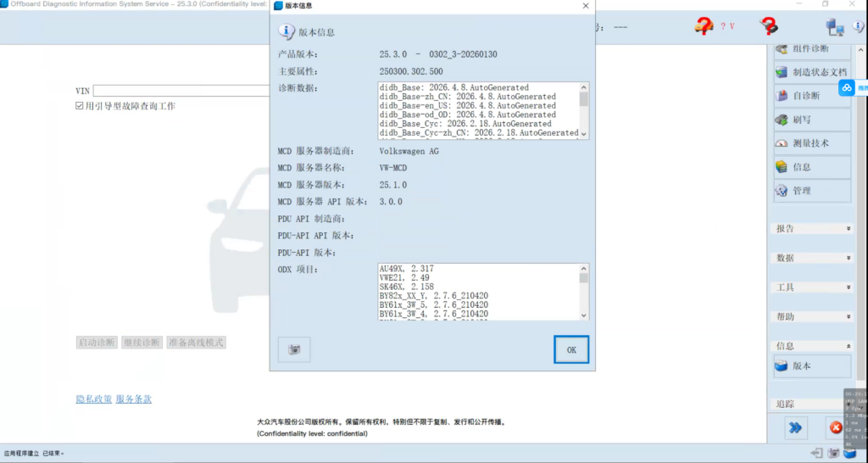Screen dimensions: 868x463
Task: Restore the main application window
Action: coord(826,4)
